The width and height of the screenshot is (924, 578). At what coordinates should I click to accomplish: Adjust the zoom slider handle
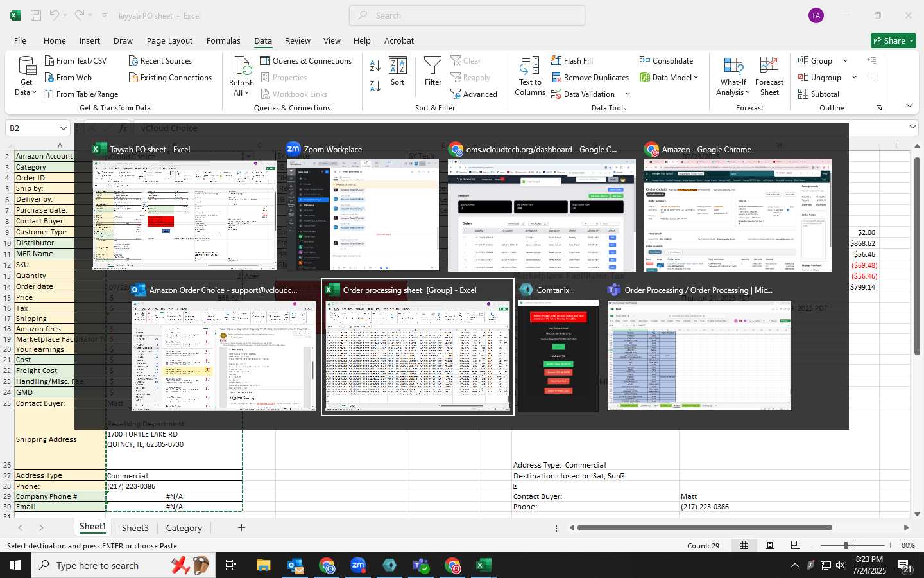[x=846, y=545]
